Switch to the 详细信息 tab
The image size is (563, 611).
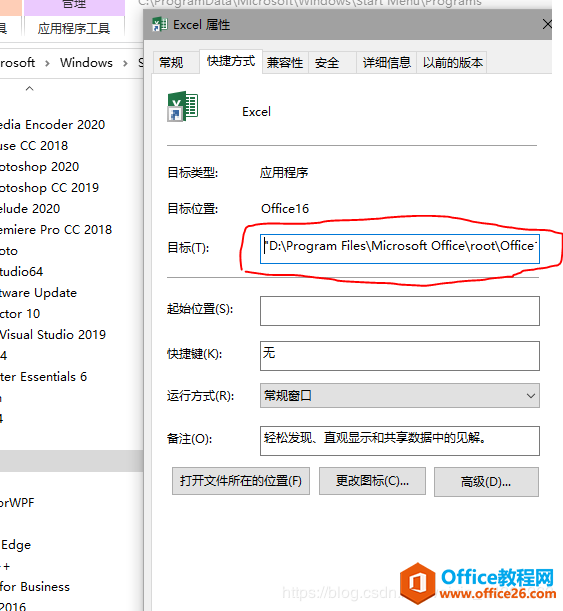tap(387, 62)
